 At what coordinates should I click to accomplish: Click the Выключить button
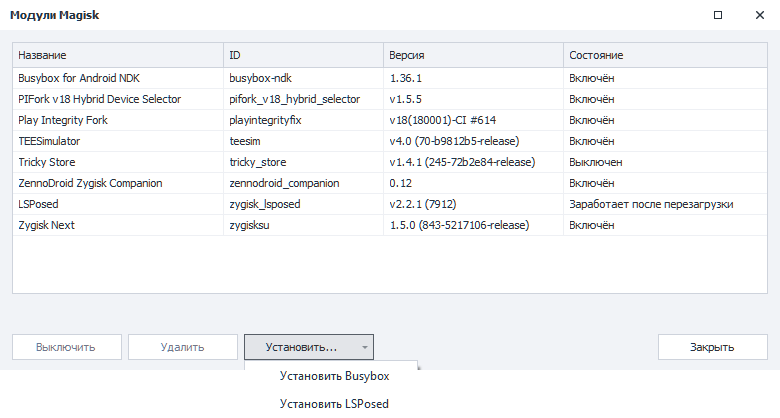click(x=67, y=347)
